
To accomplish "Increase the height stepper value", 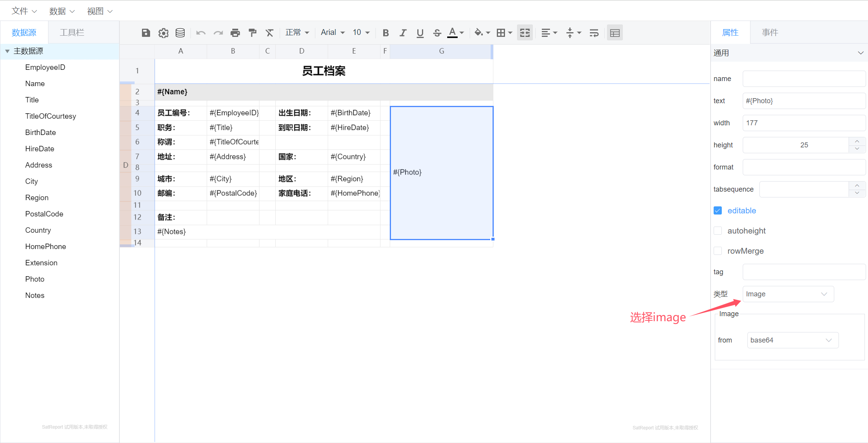I will 857,141.
